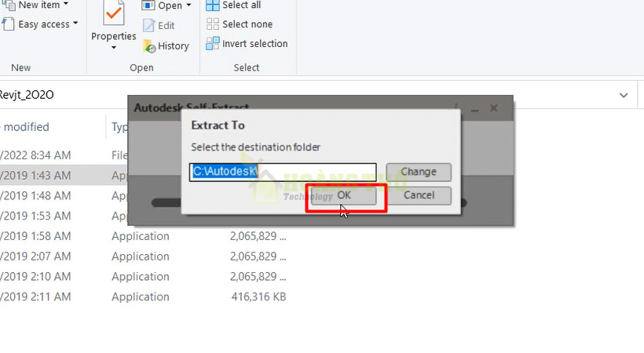This screenshot has height=353, width=644.
Task: Expand the address bar history chevron
Action: 624,95
